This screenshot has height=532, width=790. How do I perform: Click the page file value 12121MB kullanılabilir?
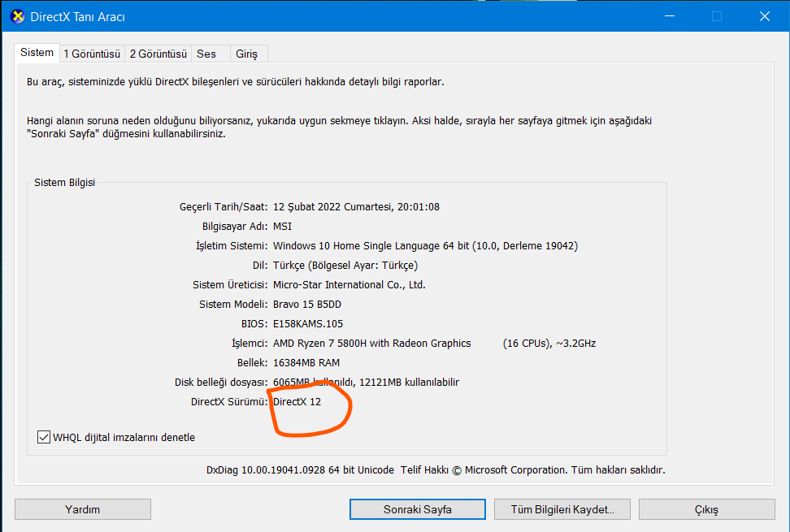(409, 383)
